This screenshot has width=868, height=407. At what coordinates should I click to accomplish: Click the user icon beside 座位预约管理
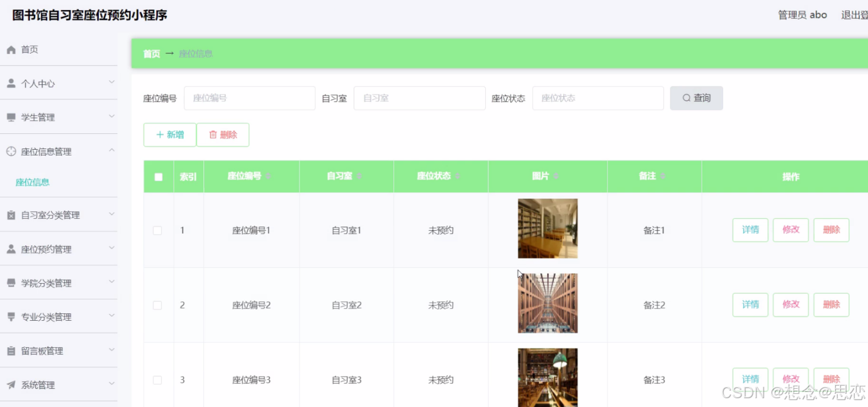coord(11,249)
